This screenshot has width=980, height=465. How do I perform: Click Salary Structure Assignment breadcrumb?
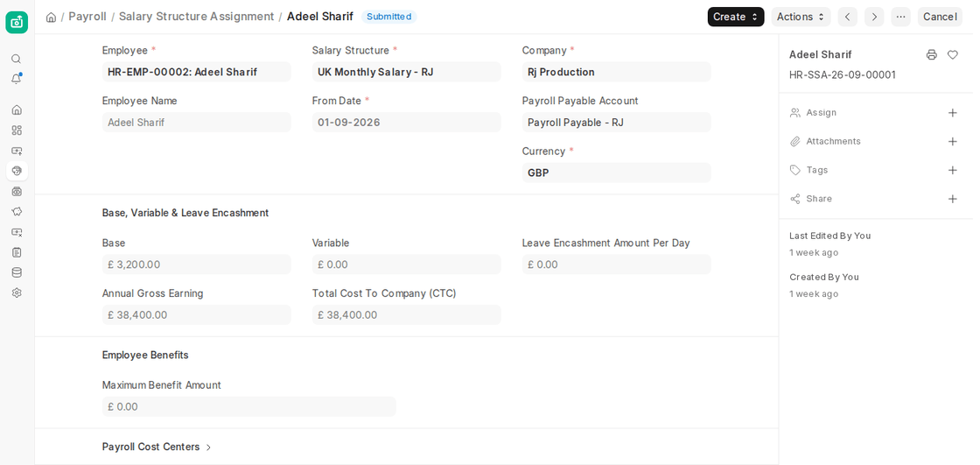[196, 17]
